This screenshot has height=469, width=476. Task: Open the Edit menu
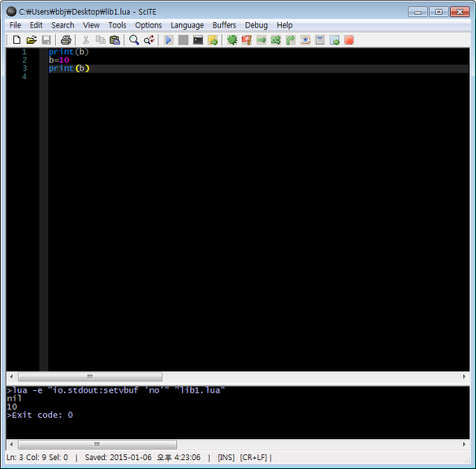click(x=36, y=25)
